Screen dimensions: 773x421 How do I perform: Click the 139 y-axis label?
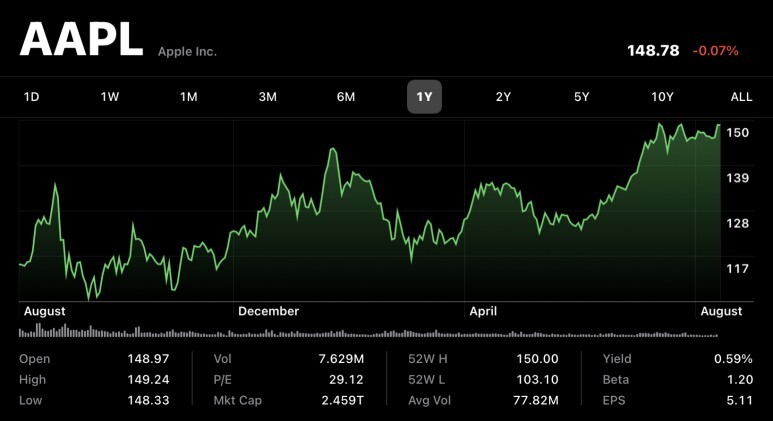738,177
